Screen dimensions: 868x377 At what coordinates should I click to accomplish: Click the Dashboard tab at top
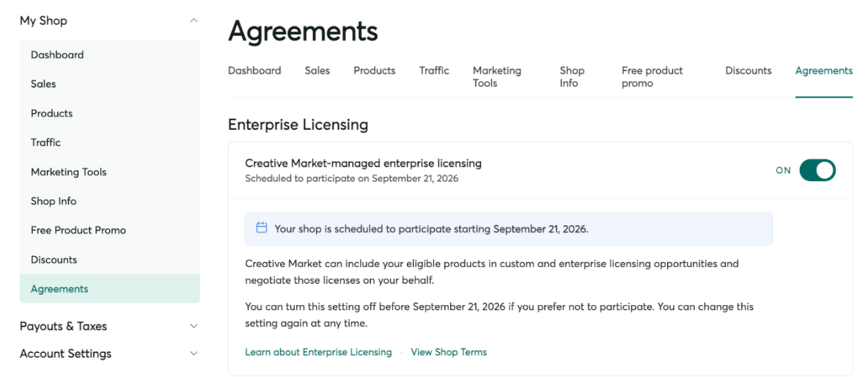coord(254,71)
